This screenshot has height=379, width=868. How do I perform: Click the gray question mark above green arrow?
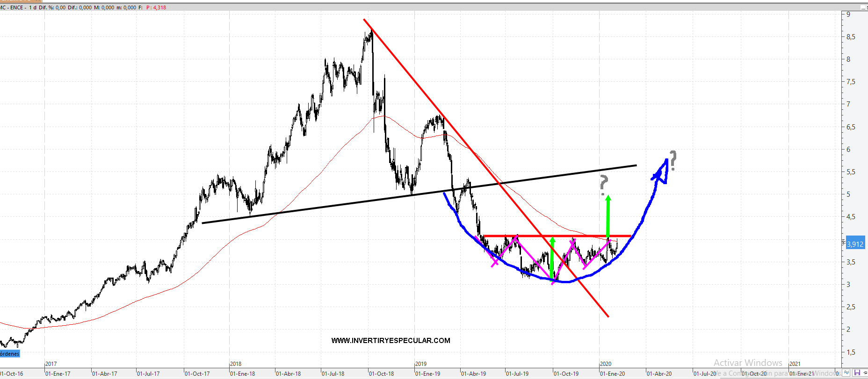pos(604,184)
